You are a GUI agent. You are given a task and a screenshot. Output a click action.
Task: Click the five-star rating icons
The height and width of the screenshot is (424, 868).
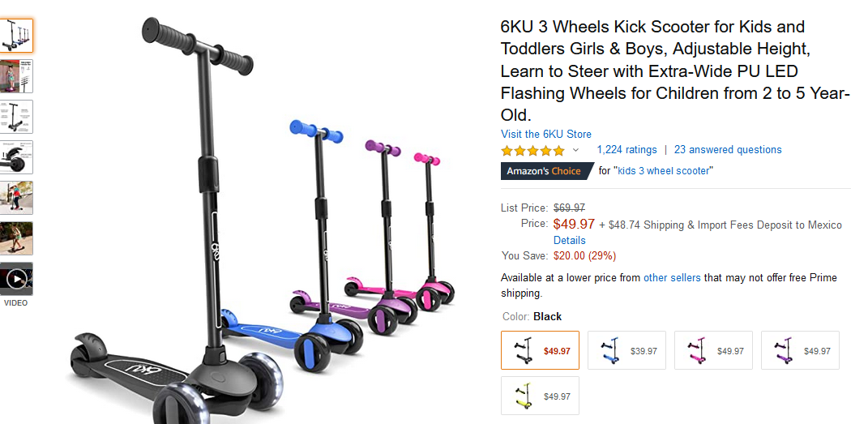click(532, 150)
